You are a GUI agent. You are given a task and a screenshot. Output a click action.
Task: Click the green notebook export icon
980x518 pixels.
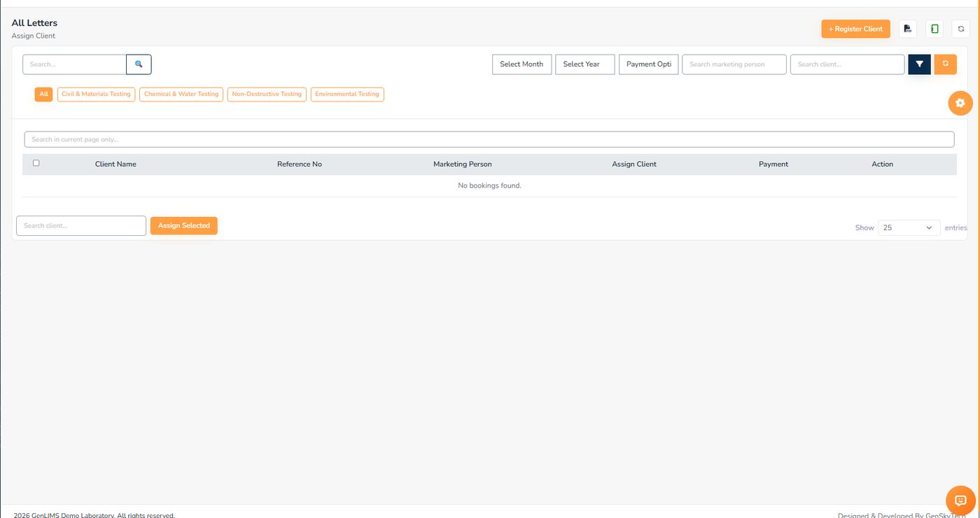coord(934,29)
